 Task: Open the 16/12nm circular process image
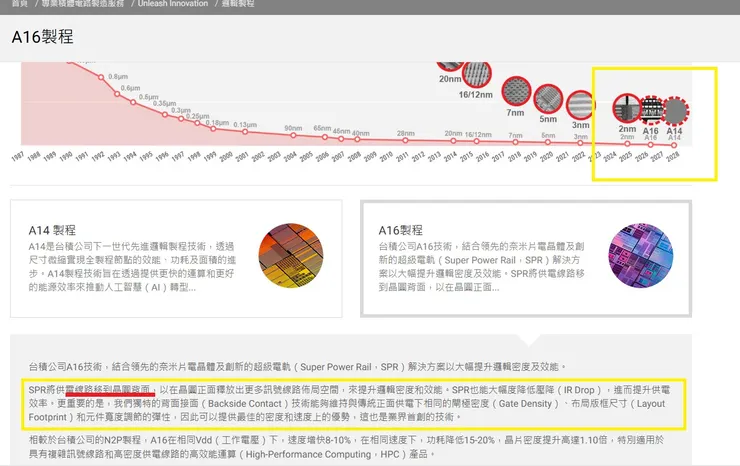(x=477, y=75)
